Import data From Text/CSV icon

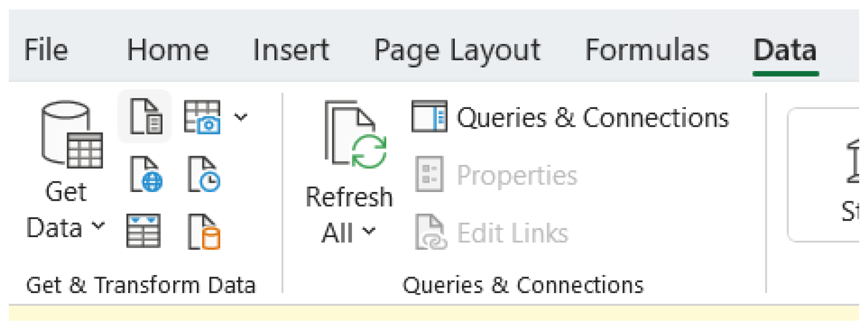[145, 117]
